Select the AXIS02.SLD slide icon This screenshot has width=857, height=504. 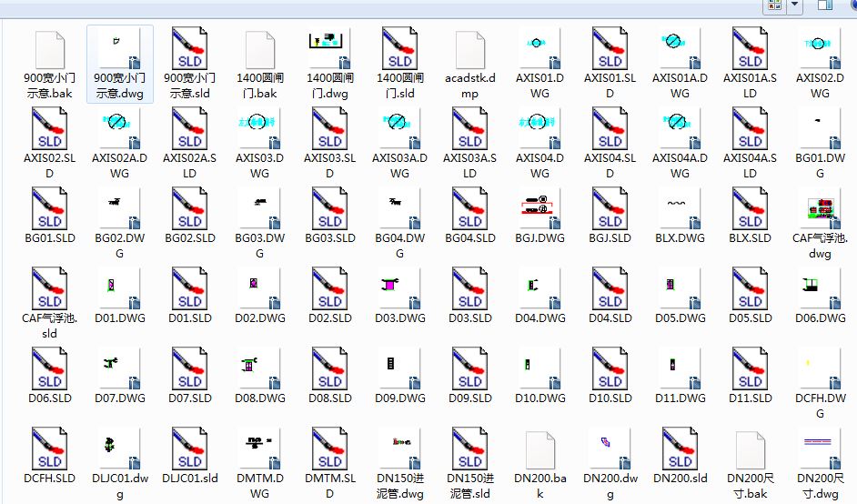50,129
